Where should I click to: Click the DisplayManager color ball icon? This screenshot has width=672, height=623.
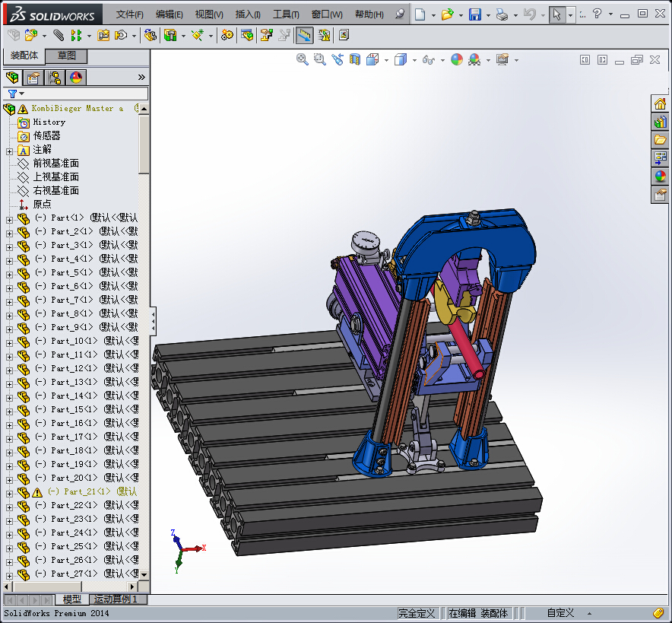[x=76, y=78]
